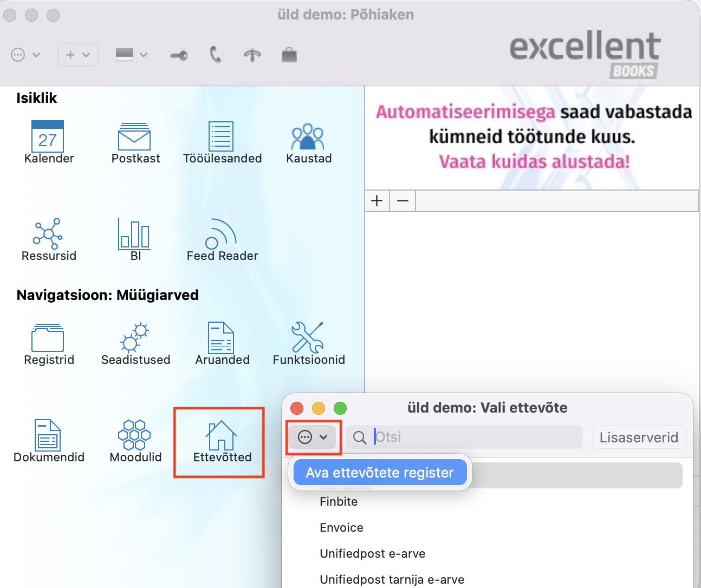The image size is (701, 588).
Task: Open Tööülesanded task list icon
Action: tap(221, 136)
